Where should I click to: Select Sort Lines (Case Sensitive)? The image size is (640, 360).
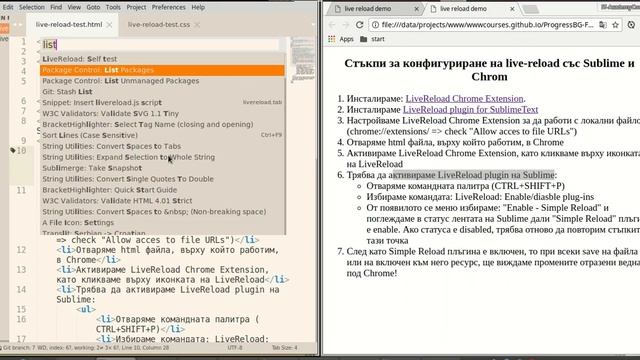(162, 135)
